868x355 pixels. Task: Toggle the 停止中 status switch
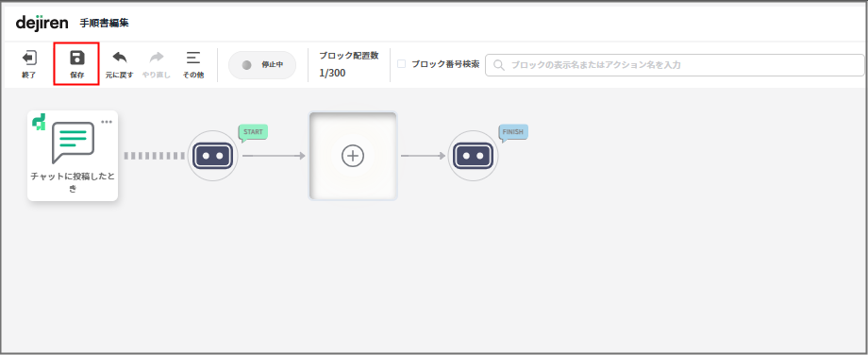(262, 65)
